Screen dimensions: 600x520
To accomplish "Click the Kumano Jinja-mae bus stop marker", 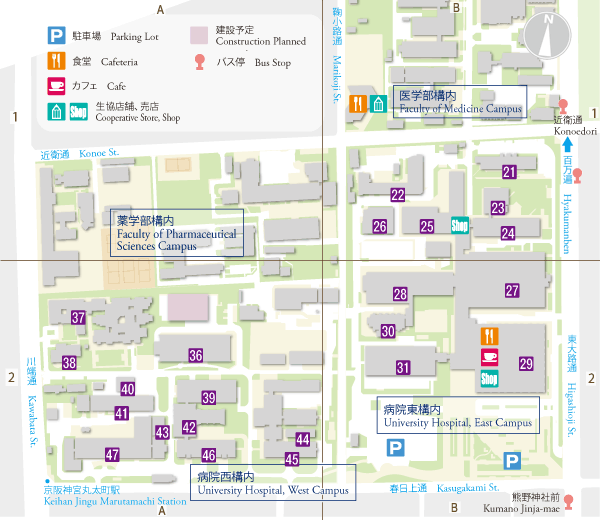I will coord(569,502).
